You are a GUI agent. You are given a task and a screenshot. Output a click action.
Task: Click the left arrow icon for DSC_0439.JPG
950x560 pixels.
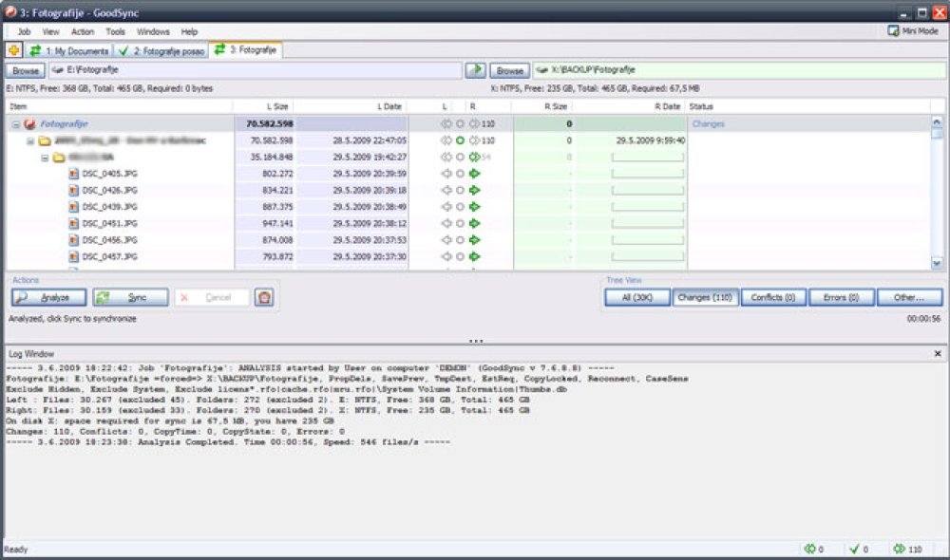446,207
